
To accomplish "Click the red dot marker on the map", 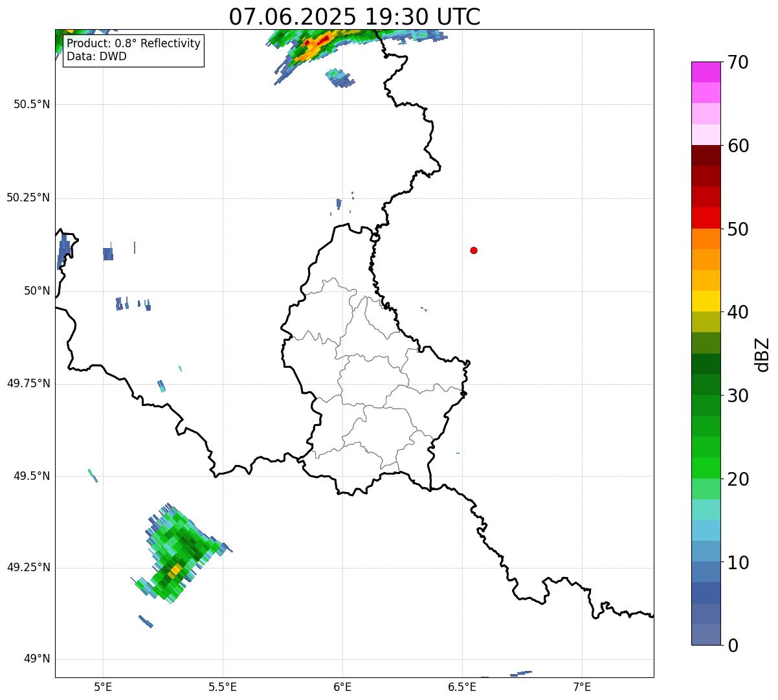I will (x=474, y=250).
